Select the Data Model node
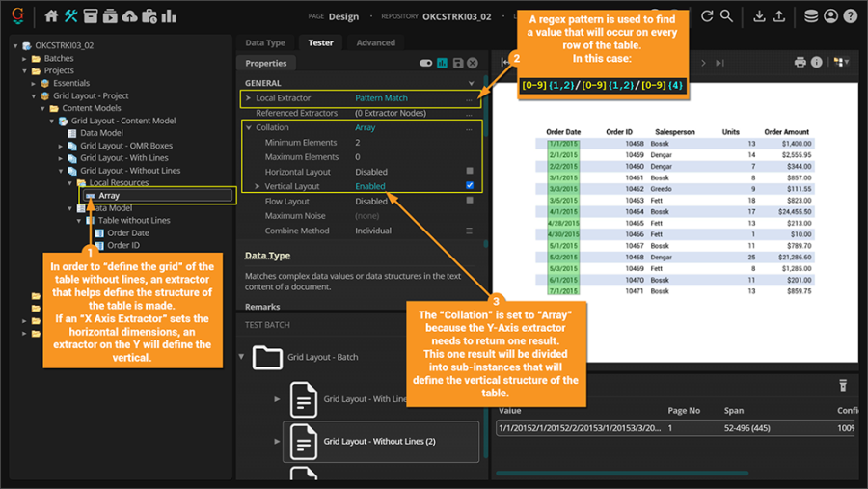 101,133
